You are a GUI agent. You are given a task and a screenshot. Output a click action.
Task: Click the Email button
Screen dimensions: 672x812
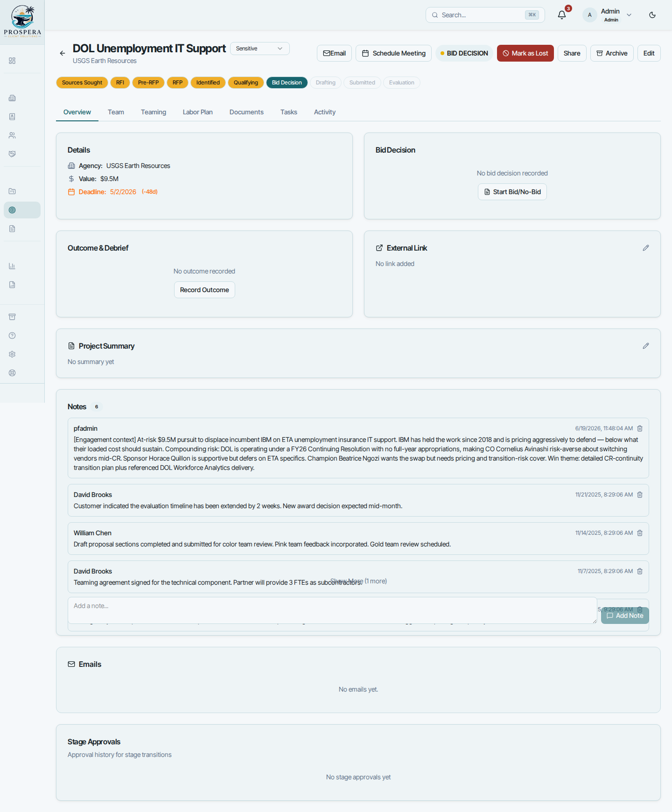[x=334, y=53]
